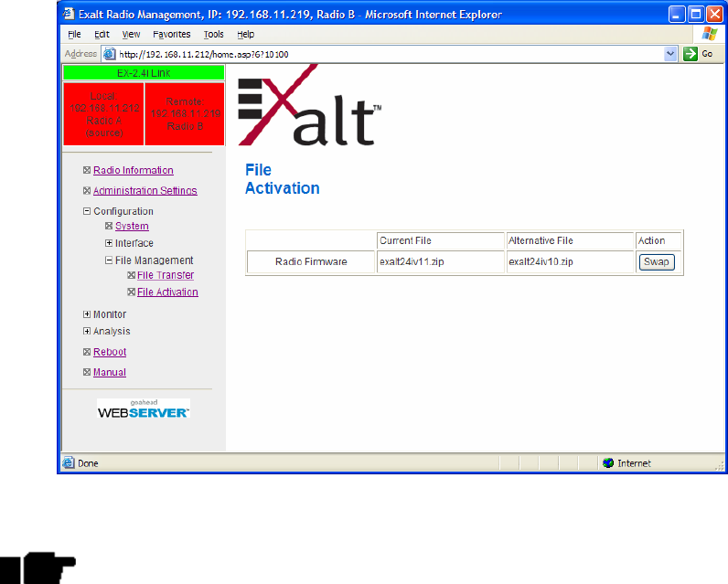
Task: Click the Administration Settings tree icon
Action: click(87, 191)
